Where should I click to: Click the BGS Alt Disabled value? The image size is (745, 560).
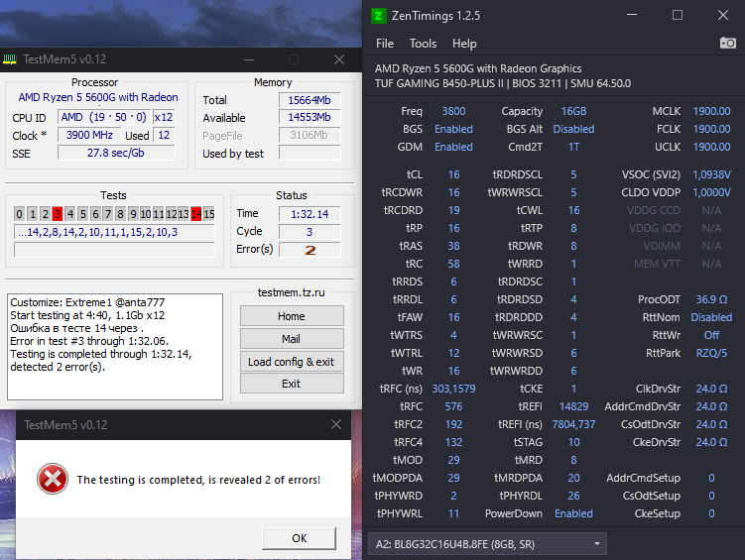click(573, 129)
